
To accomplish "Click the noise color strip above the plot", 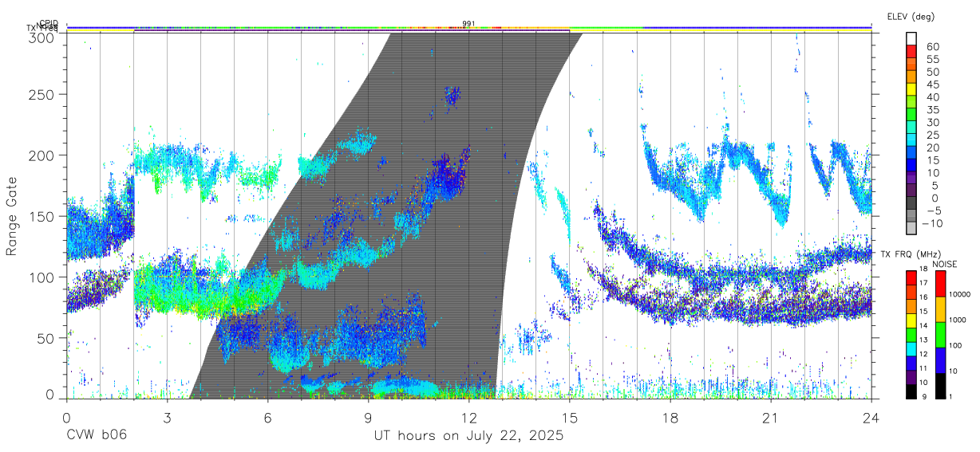I will pyautogui.click(x=469, y=28).
